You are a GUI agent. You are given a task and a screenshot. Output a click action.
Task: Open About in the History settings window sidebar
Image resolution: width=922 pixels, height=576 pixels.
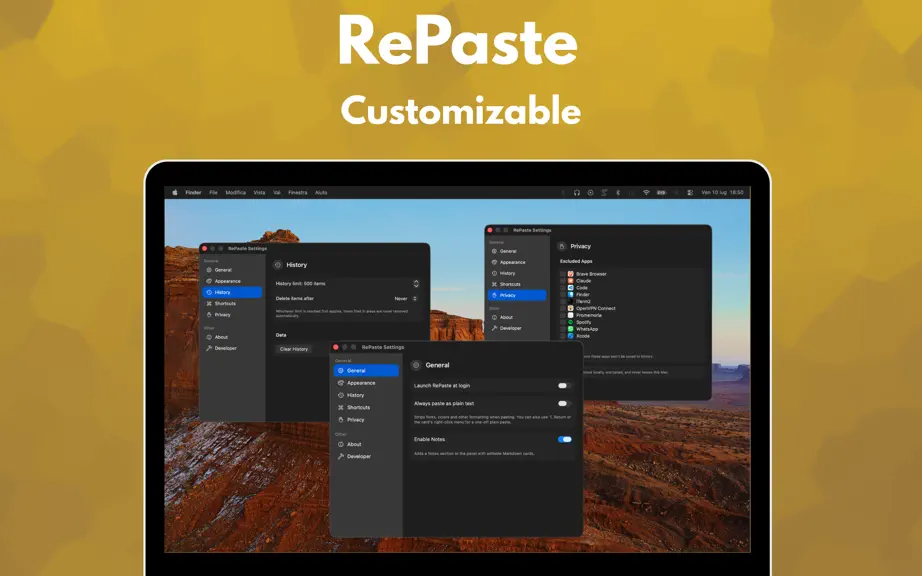(x=232, y=337)
